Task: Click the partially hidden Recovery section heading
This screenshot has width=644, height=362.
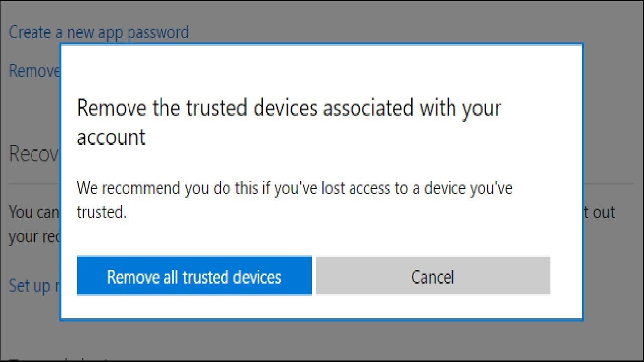Action: (x=34, y=154)
